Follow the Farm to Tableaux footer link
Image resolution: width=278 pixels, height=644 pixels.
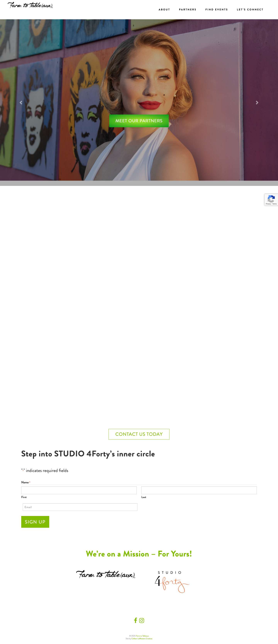142,636
